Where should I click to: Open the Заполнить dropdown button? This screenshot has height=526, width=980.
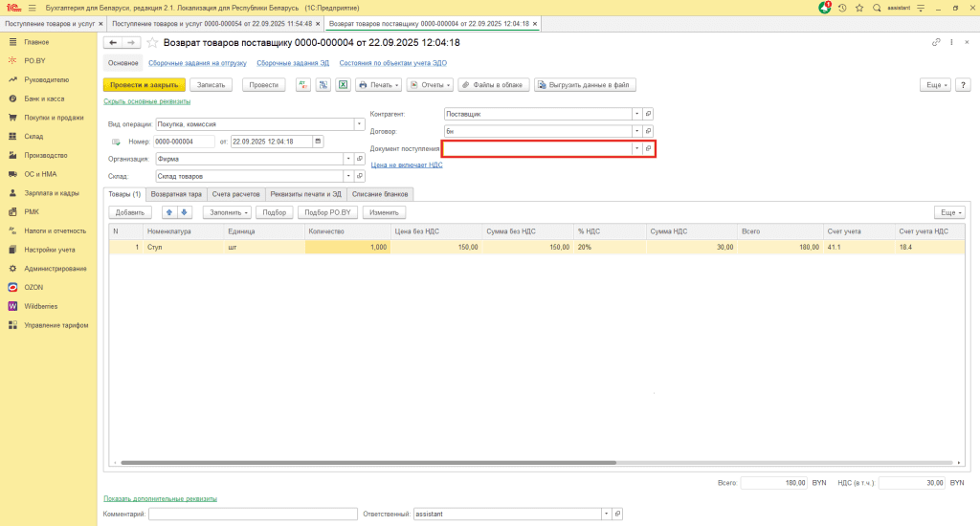tap(228, 212)
